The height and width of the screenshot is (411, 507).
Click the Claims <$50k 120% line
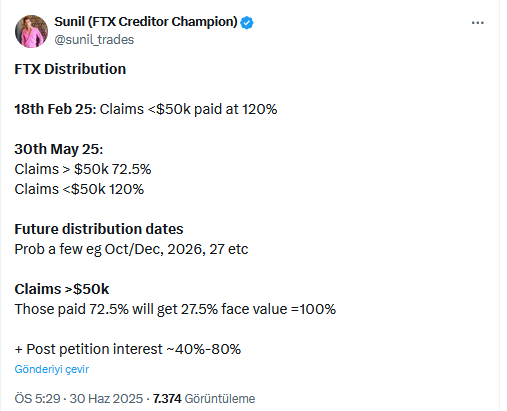coord(79,189)
